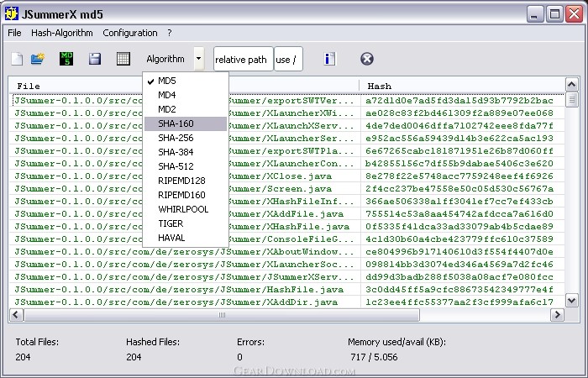Image resolution: width=588 pixels, height=378 pixels.
Task: Click the round X cancel icon
Action: coord(367,59)
